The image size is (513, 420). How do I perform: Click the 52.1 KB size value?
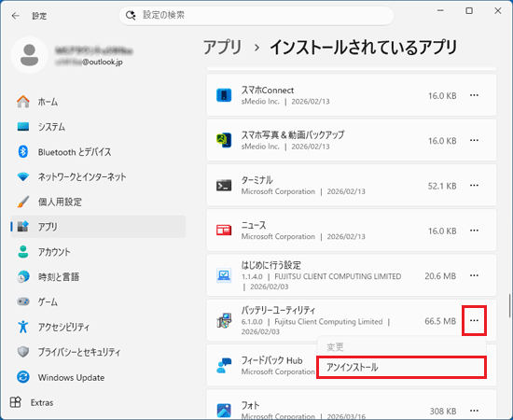(x=442, y=186)
